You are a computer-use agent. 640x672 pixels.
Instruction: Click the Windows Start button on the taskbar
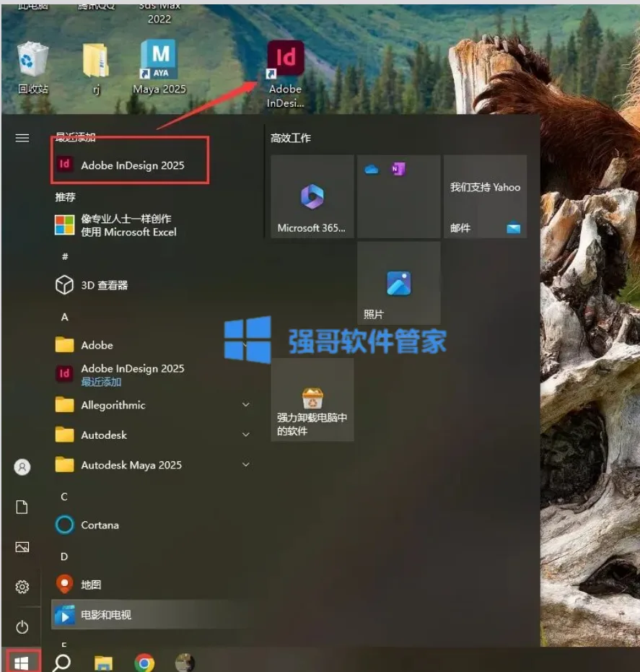tap(22, 662)
